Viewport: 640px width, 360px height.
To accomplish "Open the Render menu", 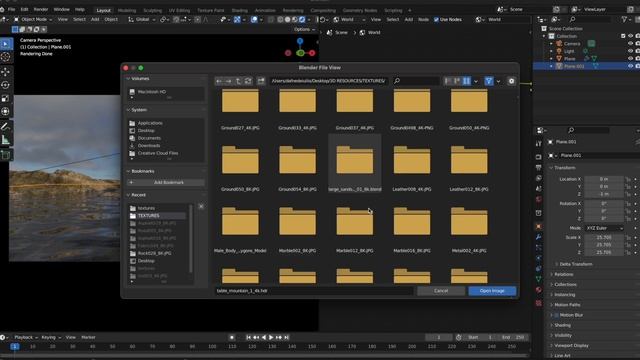I will [41, 9].
